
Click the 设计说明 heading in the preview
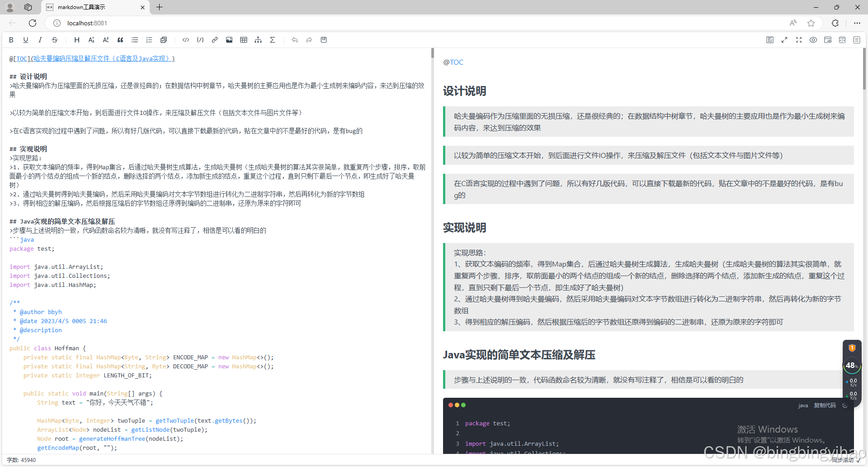pyautogui.click(x=465, y=91)
